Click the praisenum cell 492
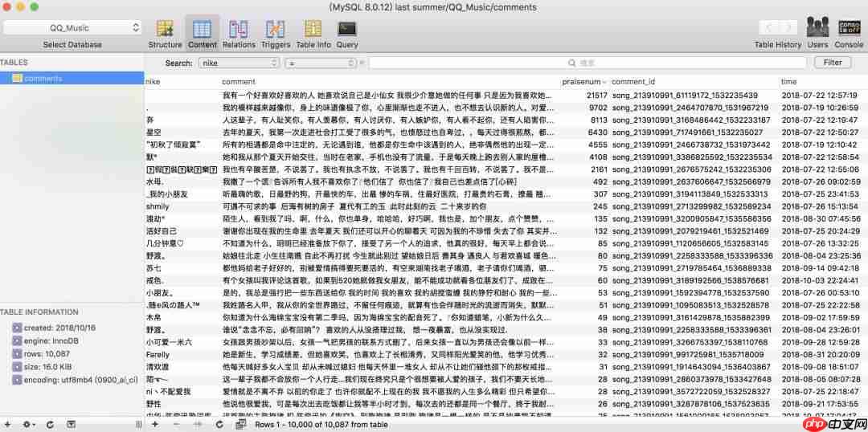 coord(600,181)
